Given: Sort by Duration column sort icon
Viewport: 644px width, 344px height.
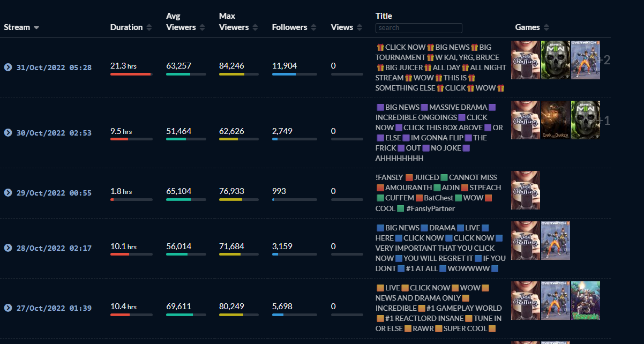Looking at the screenshot, I should pos(149,27).
